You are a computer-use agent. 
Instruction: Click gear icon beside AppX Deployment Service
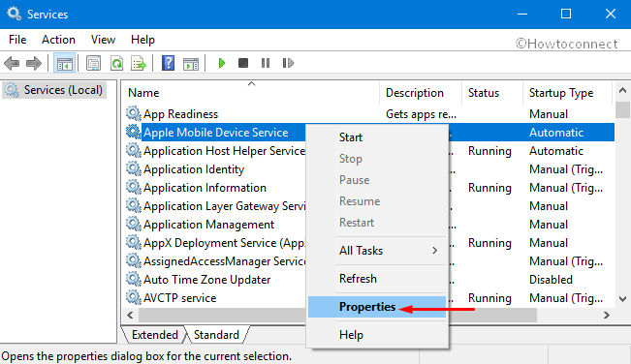tap(133, 242)
